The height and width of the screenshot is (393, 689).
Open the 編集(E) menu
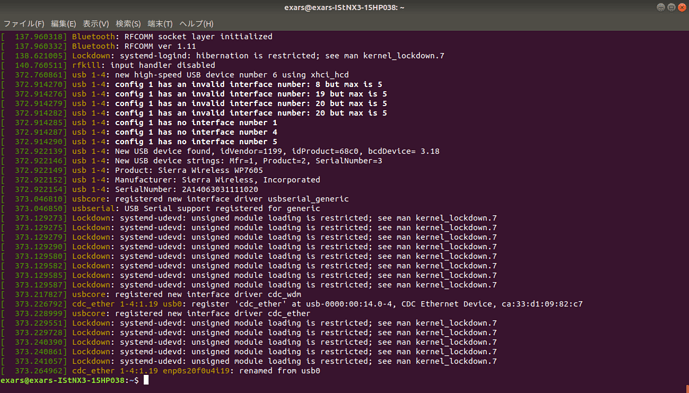pos(63,24)
